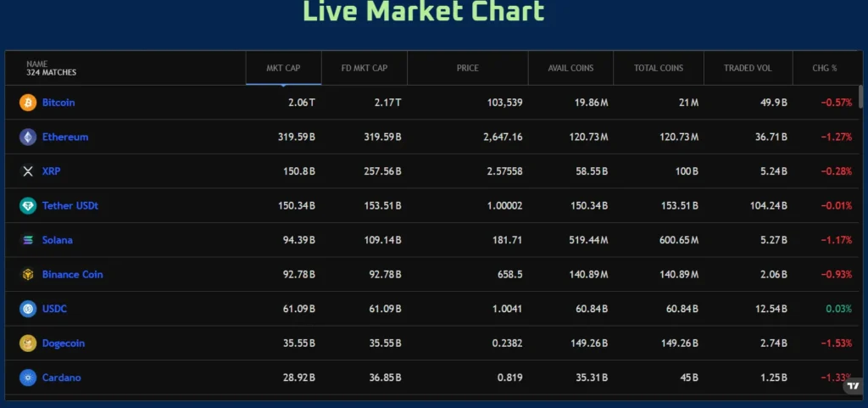This screenshot has height=408, width=868.
Task: Sort by CHG % column header
Action: [824, 68]
